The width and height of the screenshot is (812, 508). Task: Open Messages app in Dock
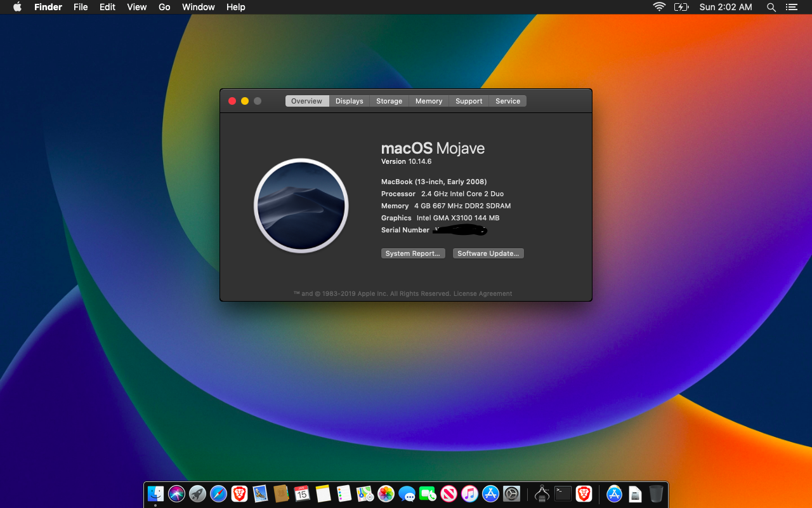click(x=407, y=493)
